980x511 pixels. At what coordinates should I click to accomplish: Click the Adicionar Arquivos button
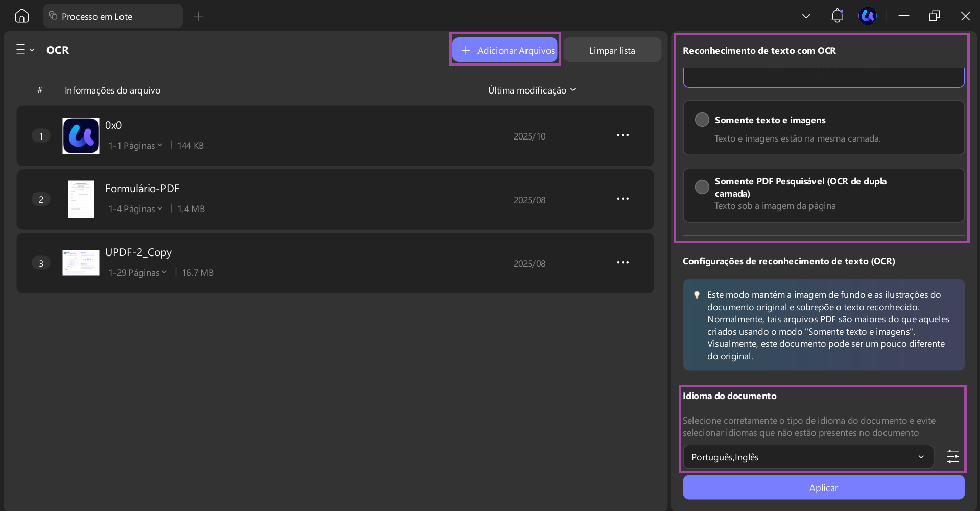(x=505, y=50)
